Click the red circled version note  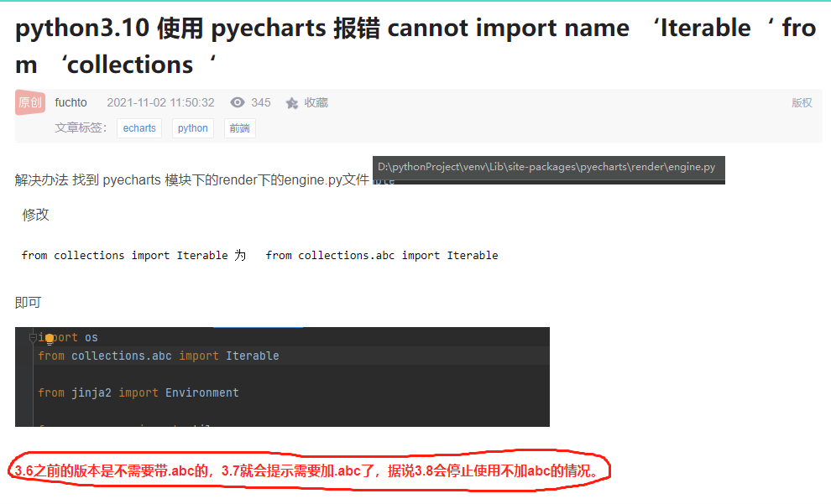tap(308, 470)
